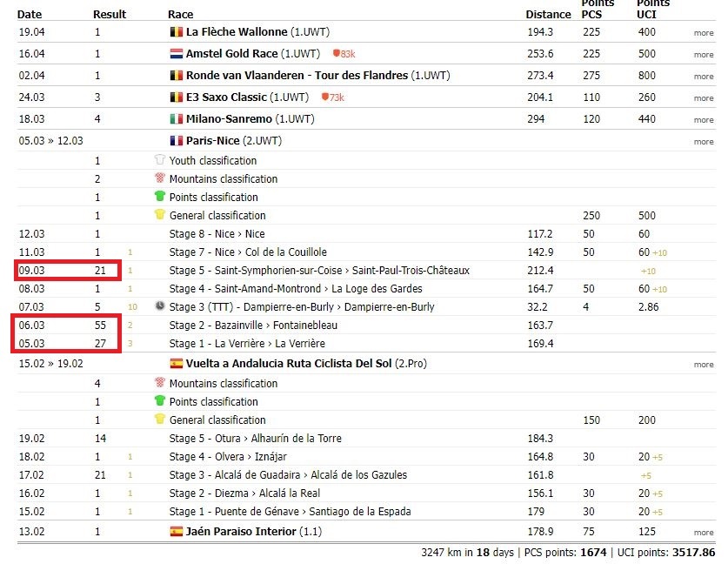The width and height of the screenshot is (728, 564).
Task: Open Paris-Nice General classification
Action: pyautogui.click(x=217, y=216)
